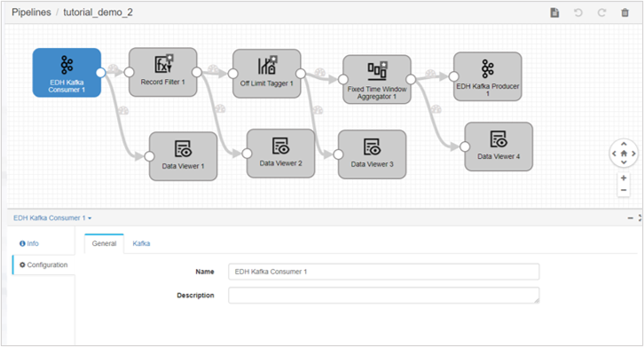Switch to the Kafka tab
Viewport: 644px width, 347px height.
pos(141,243)
